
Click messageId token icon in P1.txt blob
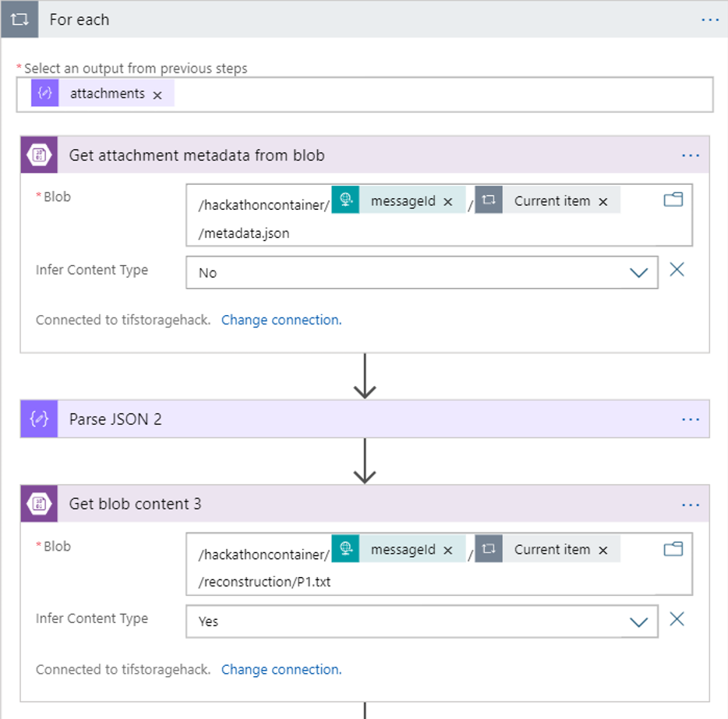coord(345,548)
